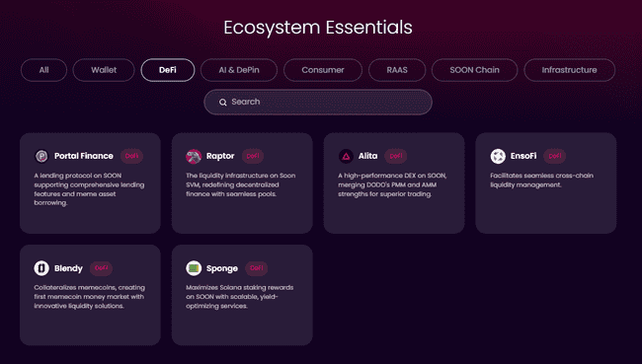Click the EnsoFi logo icon

[x=498, y=156]
